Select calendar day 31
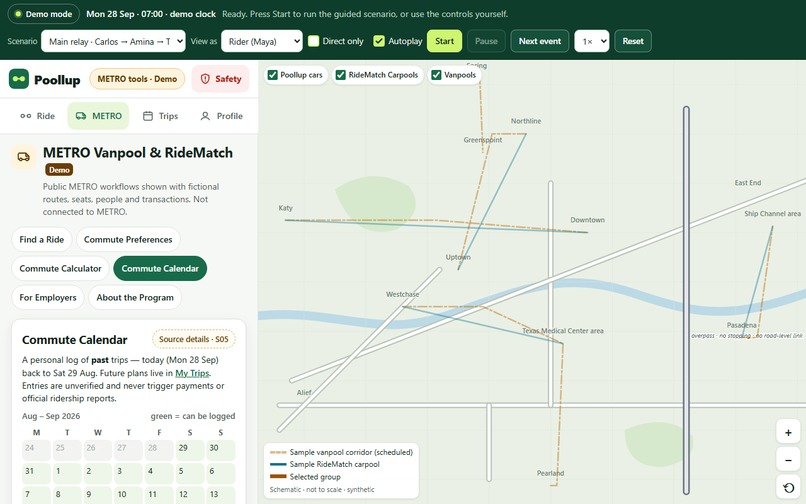The image size is (806, 504). (x=36, y=473)
